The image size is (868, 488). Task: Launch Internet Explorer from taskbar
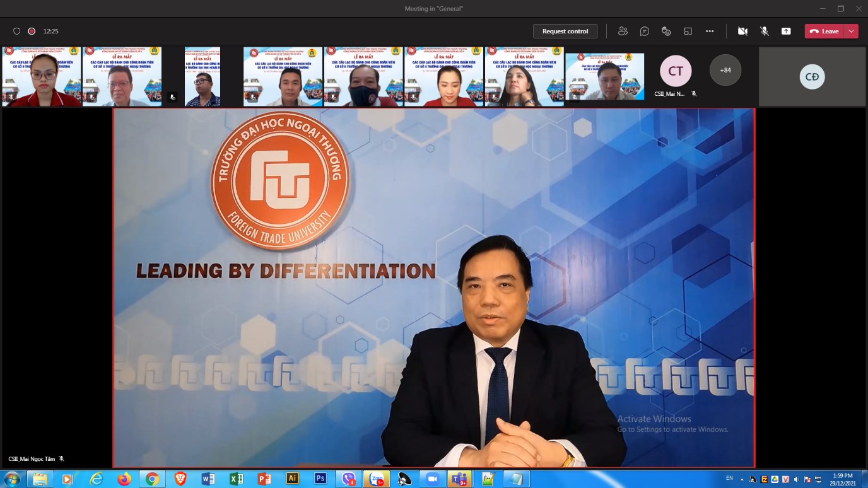pos(96,479)
